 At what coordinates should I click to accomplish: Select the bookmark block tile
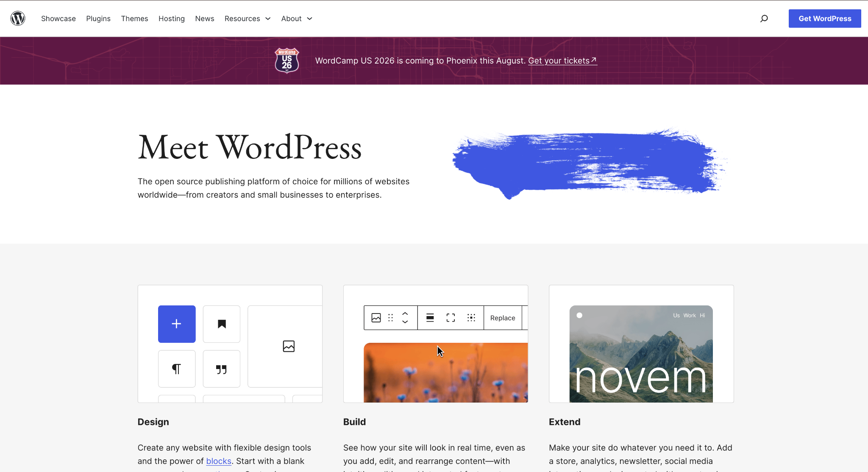[x=222, y=324]
